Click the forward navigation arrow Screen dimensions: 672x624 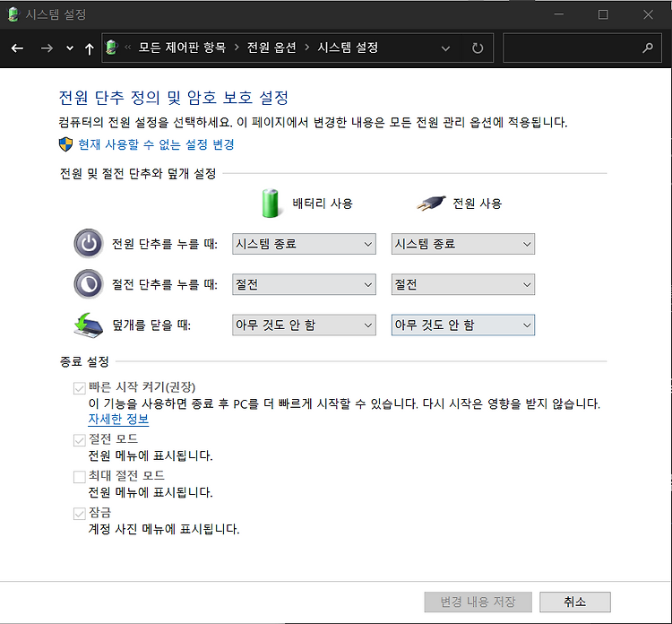[47, 48]
